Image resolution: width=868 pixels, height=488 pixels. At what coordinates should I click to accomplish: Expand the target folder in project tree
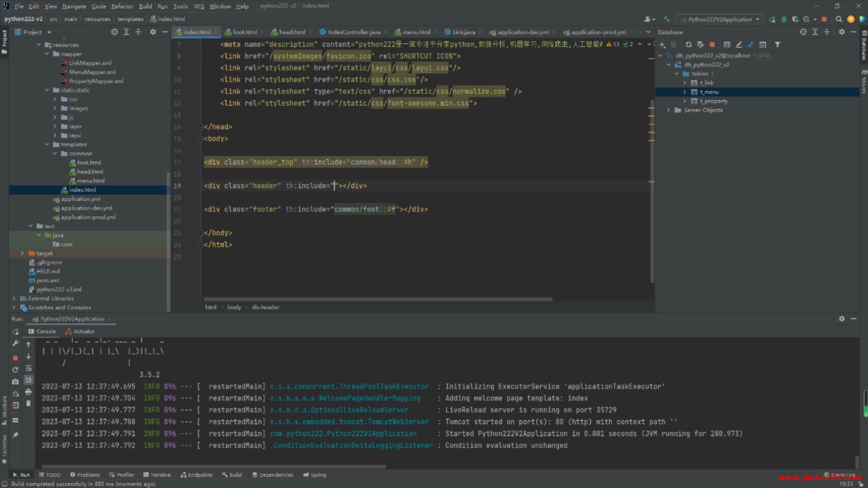point(22,253)
